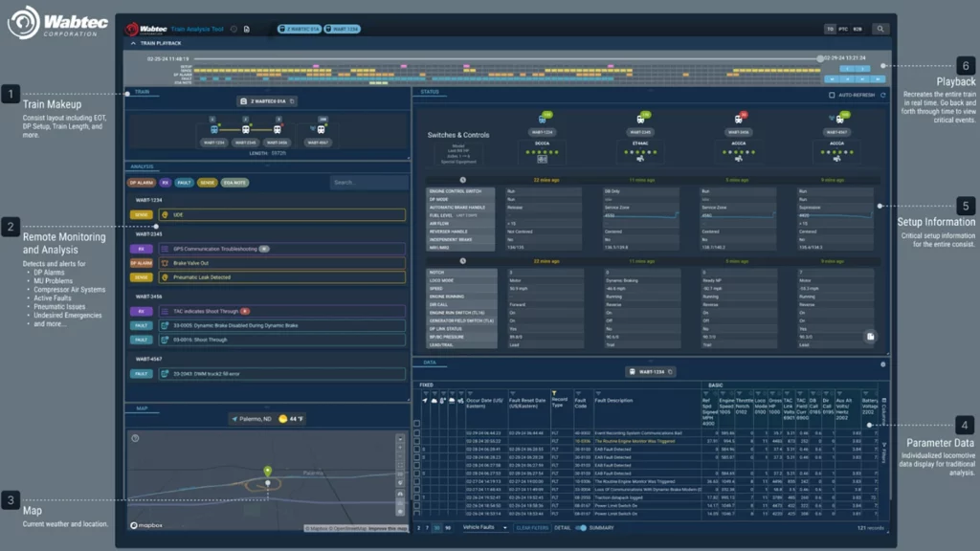This screenshot has height=551, width=980.
Task: Click the WABT-1234 locomotive icon in Status panel
Action: [543, 120]
